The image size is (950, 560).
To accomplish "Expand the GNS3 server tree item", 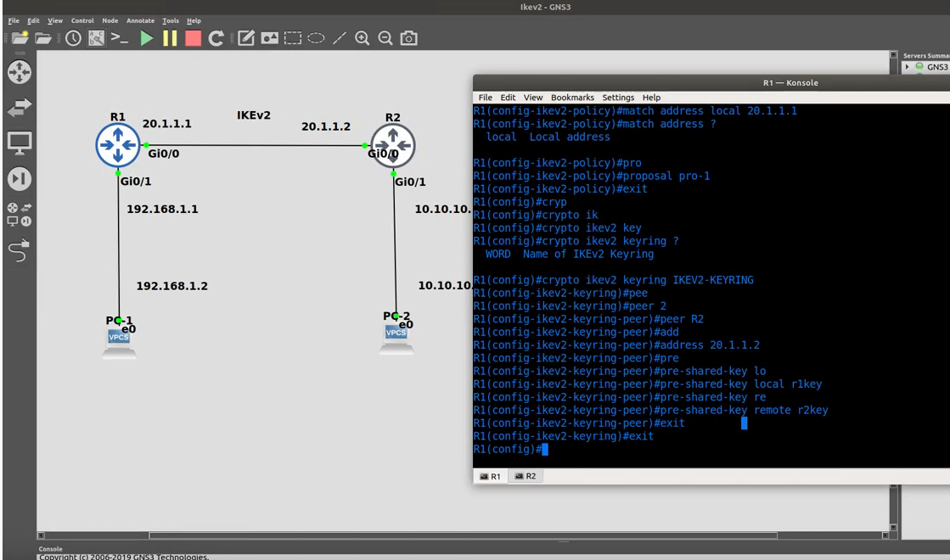I will pos(908,67).
